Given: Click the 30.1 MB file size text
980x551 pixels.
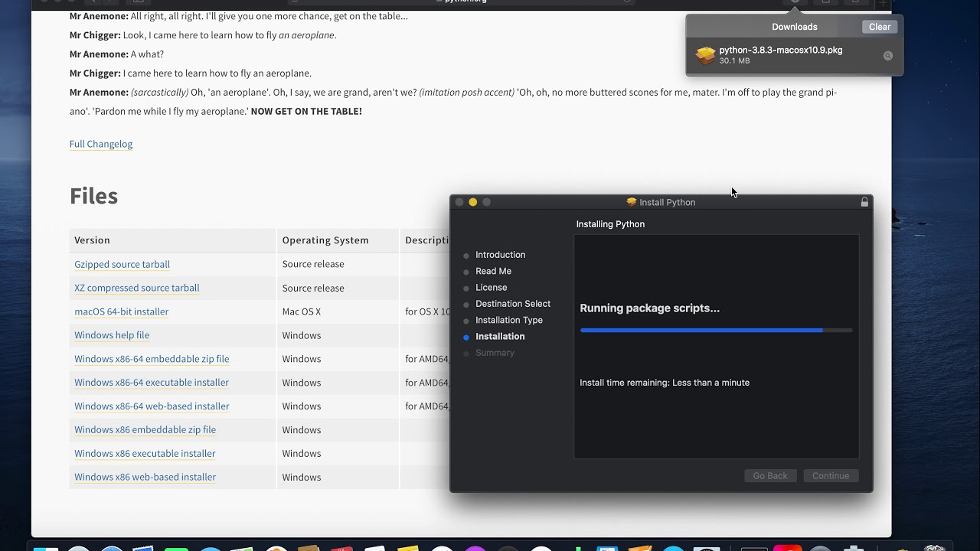Looking at the screenshot, I should (734, 60).
